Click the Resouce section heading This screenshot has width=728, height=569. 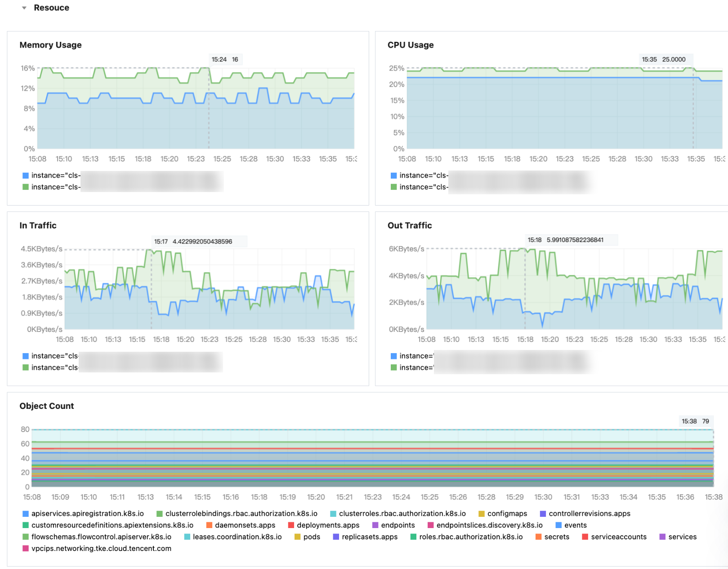[x=51, y=8]
